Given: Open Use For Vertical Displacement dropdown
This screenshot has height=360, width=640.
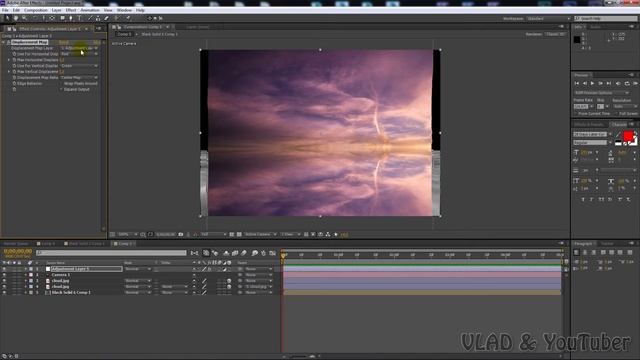Looking at the screenshot, I should click(80, 66).
